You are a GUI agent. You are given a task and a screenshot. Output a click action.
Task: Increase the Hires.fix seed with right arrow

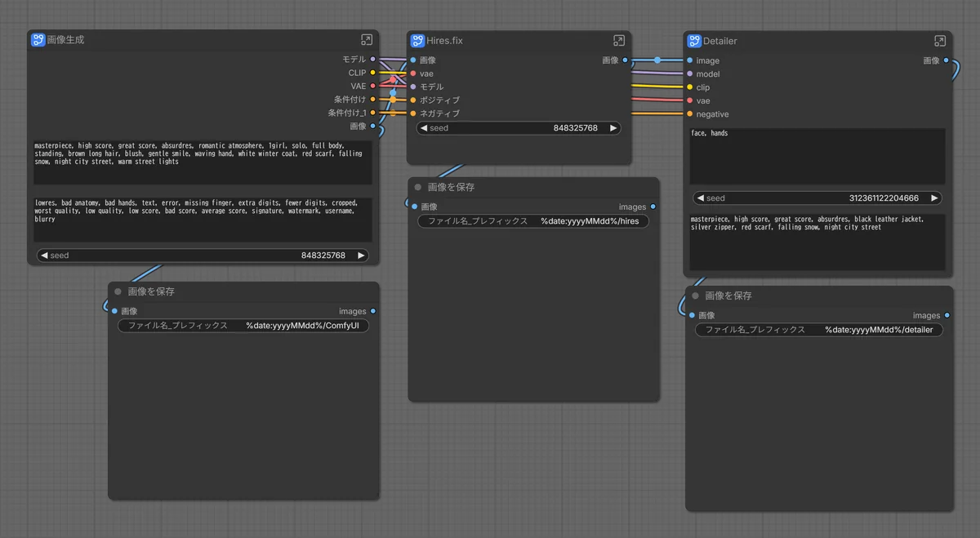(x=613, y=128)
